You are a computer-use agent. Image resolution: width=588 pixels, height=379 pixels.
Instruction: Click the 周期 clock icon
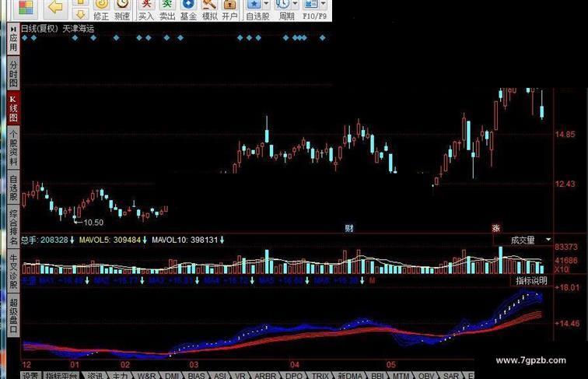(283, 5)
